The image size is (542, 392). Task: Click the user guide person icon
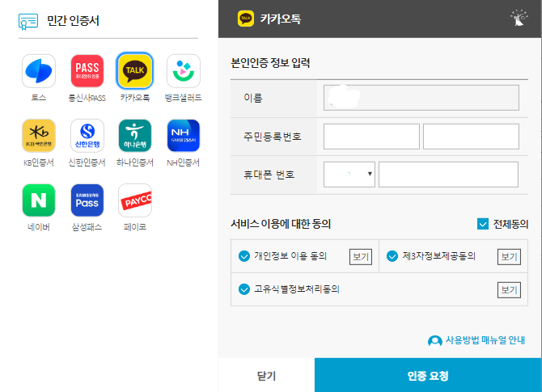(435, 341)
